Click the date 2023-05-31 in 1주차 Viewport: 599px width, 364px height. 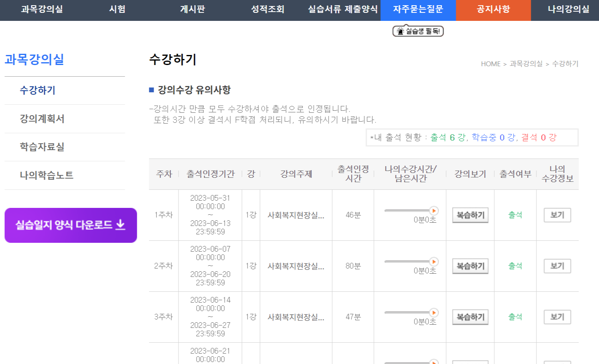click(210, 198)
